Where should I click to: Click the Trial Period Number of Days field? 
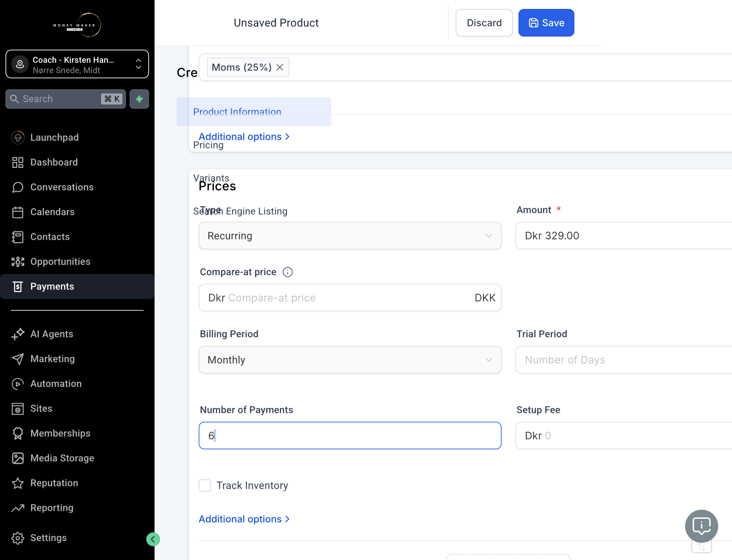tap(624, 360)
